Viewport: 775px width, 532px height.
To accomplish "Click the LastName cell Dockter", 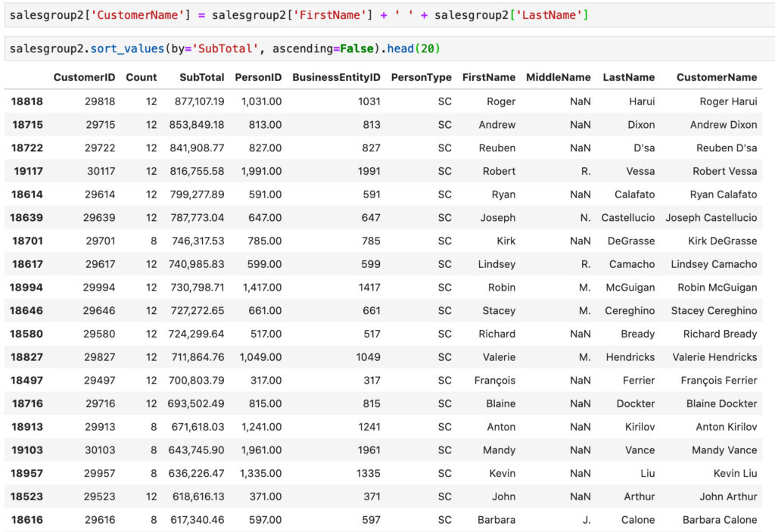I will [636, 403].
